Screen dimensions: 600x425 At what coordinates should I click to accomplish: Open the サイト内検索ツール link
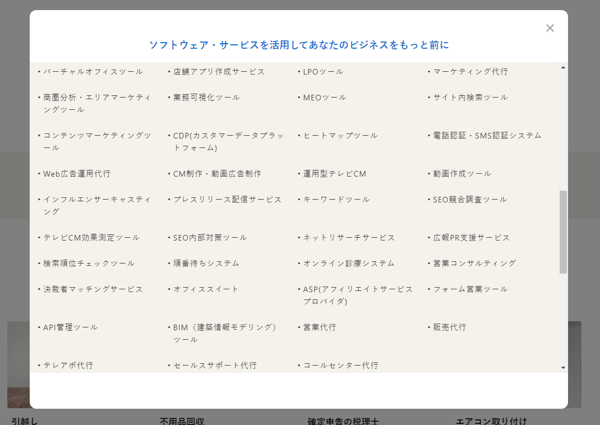470,98
